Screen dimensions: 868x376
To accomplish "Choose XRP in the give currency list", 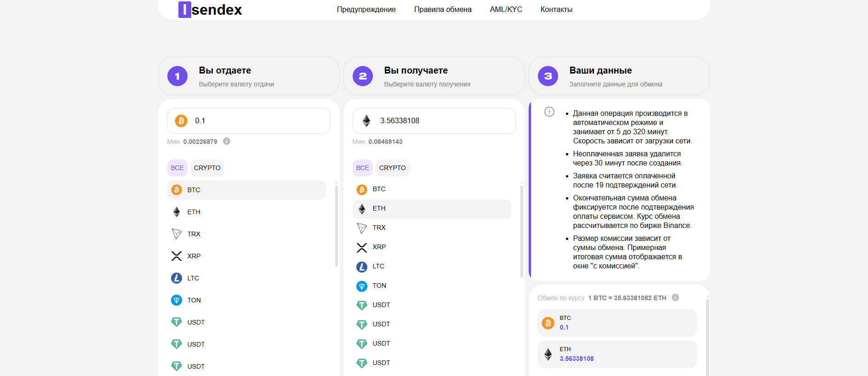I will click(246, 256).
